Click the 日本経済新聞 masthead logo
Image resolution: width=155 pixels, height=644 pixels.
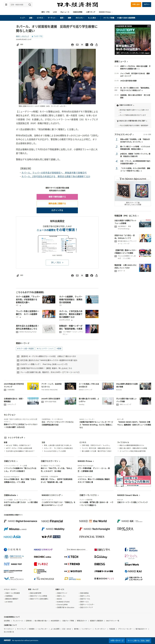click(x=77, y=5)
